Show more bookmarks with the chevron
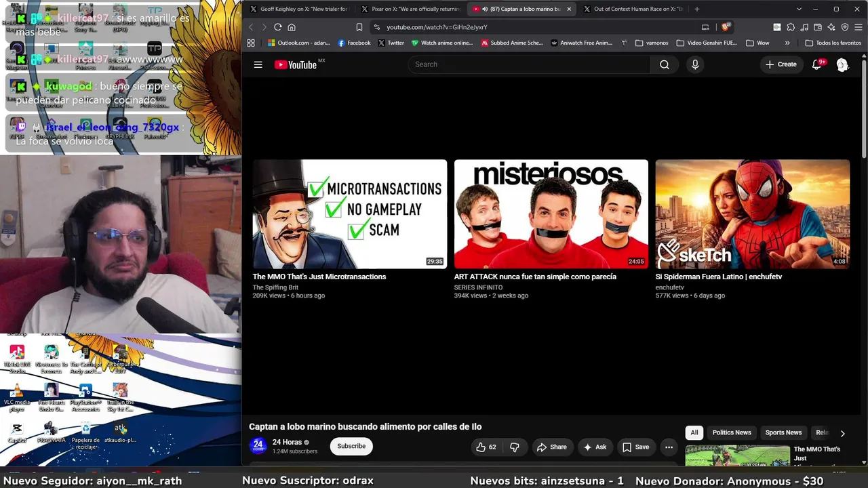The width and height of the screenshot is (868, 488). coord(787,43)
